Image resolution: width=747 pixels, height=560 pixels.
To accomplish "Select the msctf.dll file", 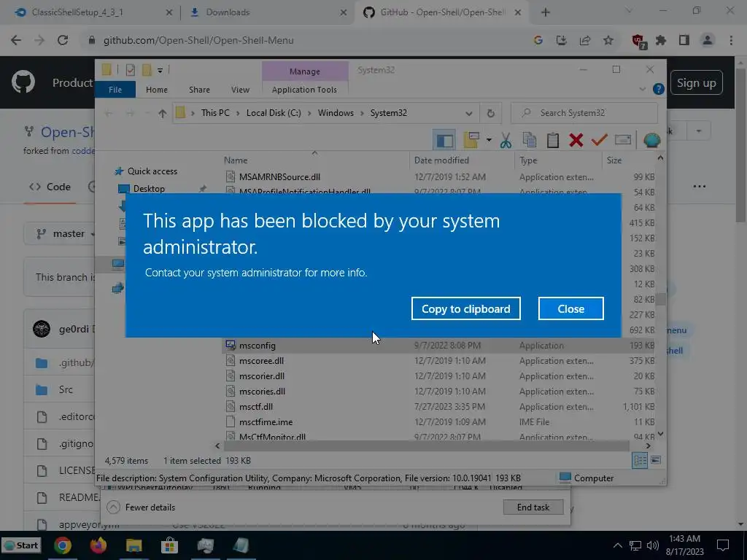I will pos(256,407).
